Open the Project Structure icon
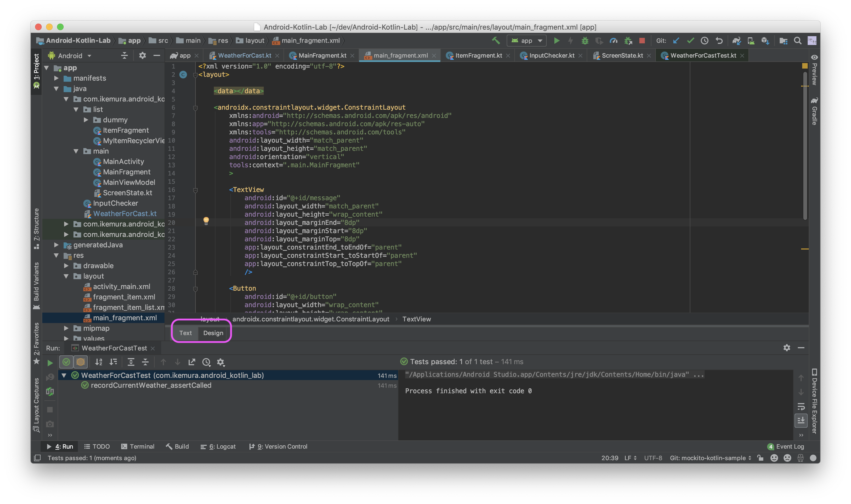Image resolution: width=851 pixels, height=504 pixels. click(x=783, y=41)
